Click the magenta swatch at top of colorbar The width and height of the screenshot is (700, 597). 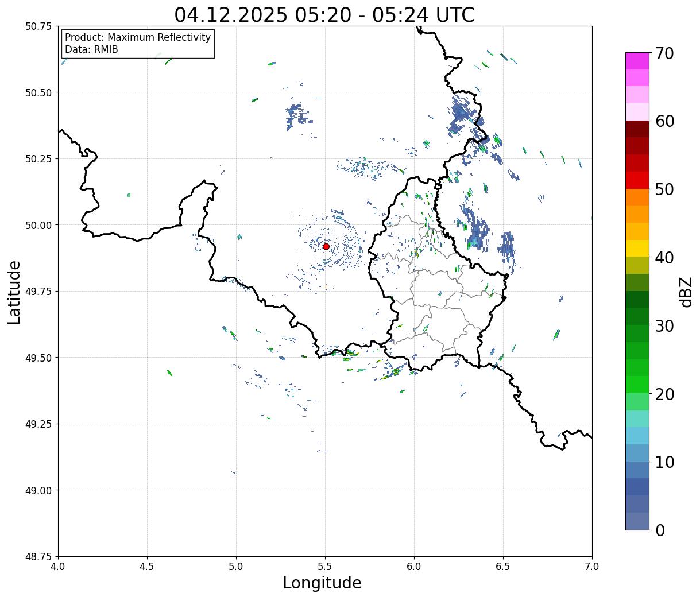click(637, 61)
